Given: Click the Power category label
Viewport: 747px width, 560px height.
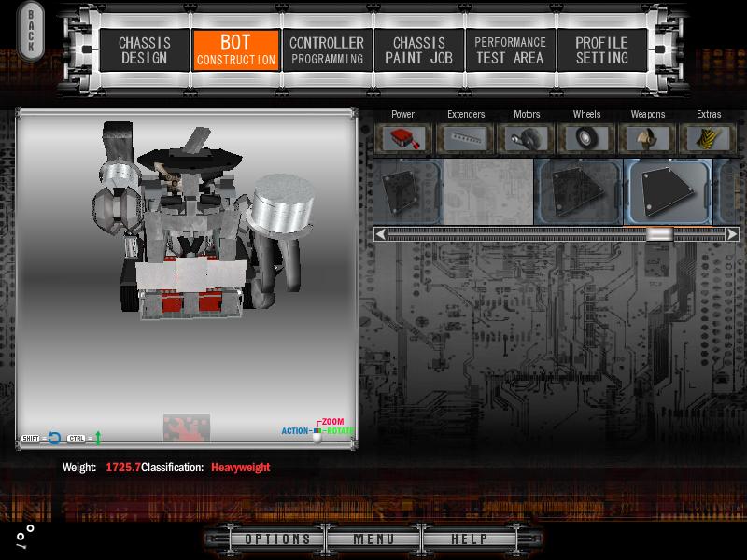Looking at the screenshot, I should 402,114.
